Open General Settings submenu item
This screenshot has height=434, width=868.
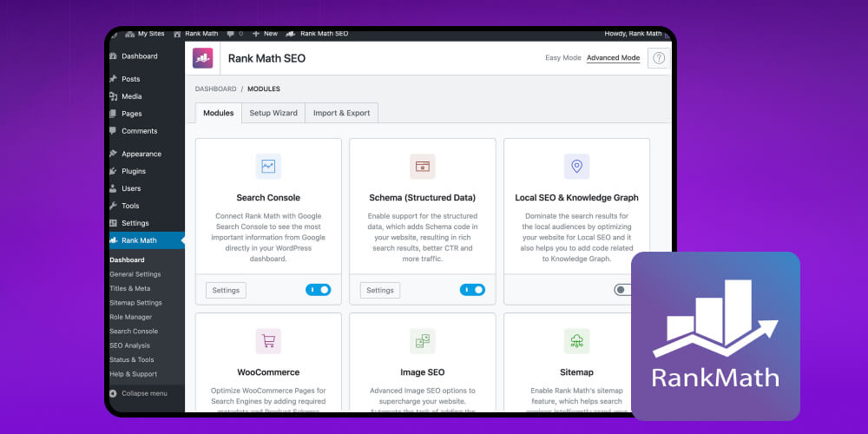tap(135, 274)
